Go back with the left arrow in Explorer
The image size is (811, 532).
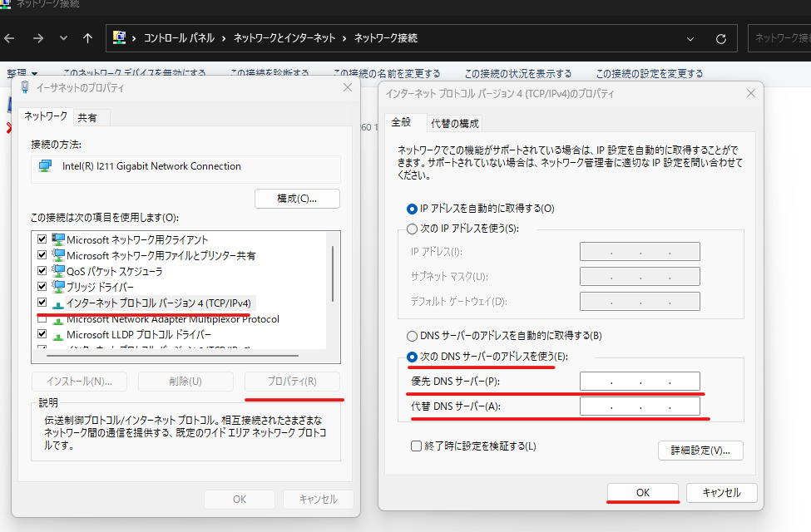pos(9,38)
